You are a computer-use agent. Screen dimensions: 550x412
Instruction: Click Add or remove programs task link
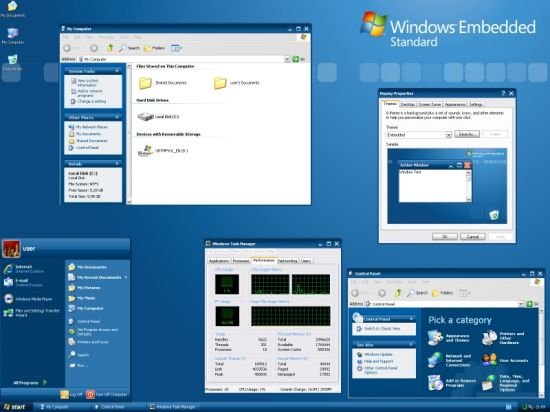pyautogui.click(x=87, y=93)
